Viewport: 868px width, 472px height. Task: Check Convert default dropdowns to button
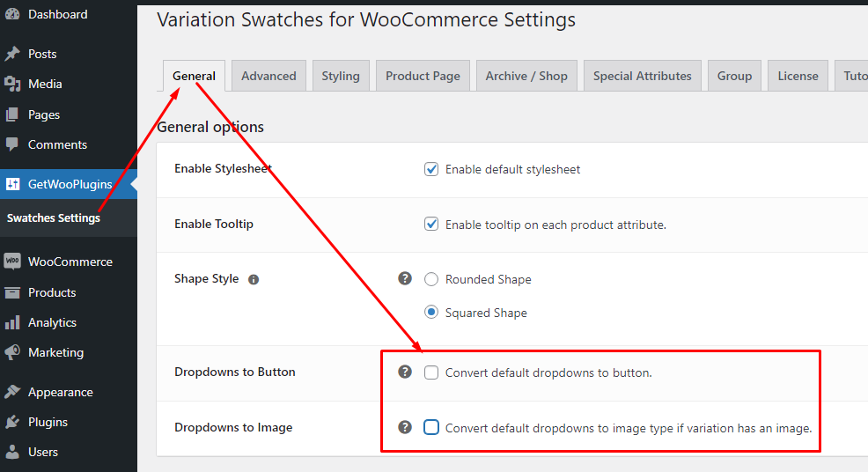pyautogui.click(x=431, y=372)
